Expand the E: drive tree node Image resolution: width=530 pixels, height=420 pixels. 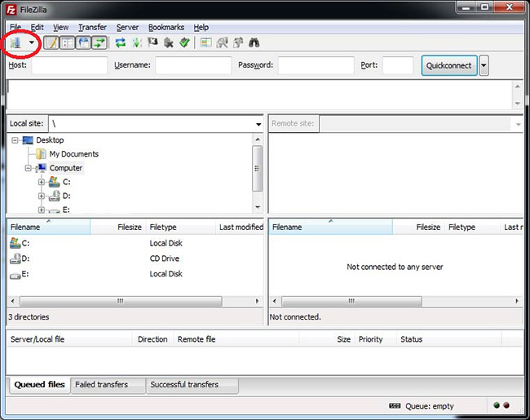click(x=42, y=210)
